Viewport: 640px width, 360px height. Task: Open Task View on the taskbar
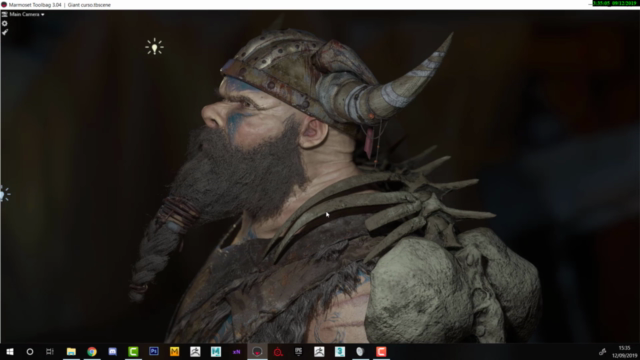coord(50,351)
